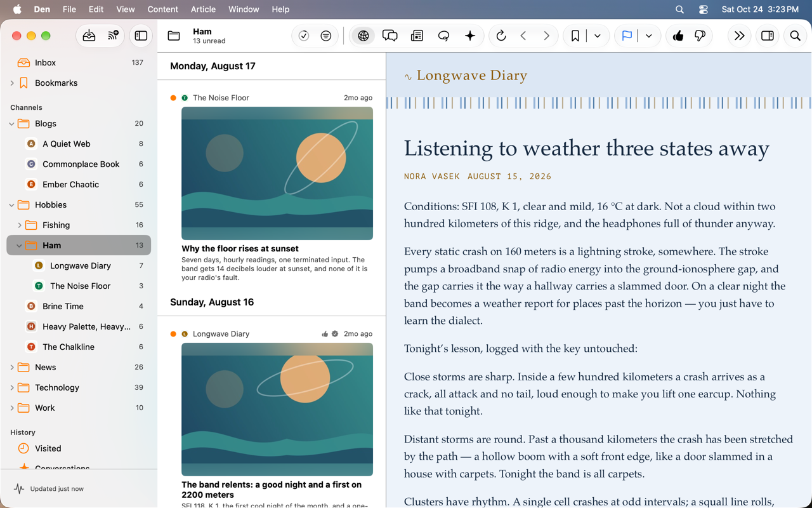Click the sparkle AI toolbar icon
The width and height of the screenshot is (812, 508).
pyautogui.click(x=470, y=36)
